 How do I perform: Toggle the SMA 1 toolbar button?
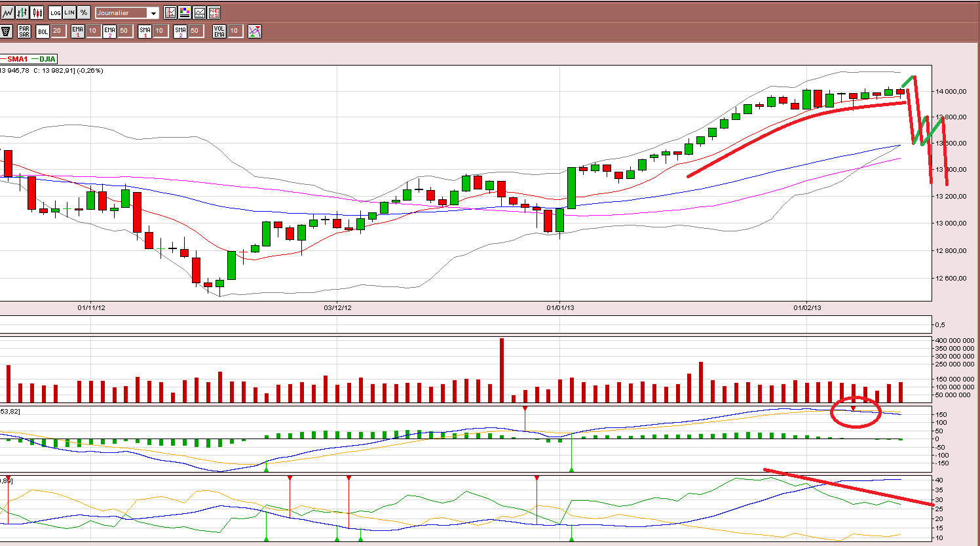point(145,31)
